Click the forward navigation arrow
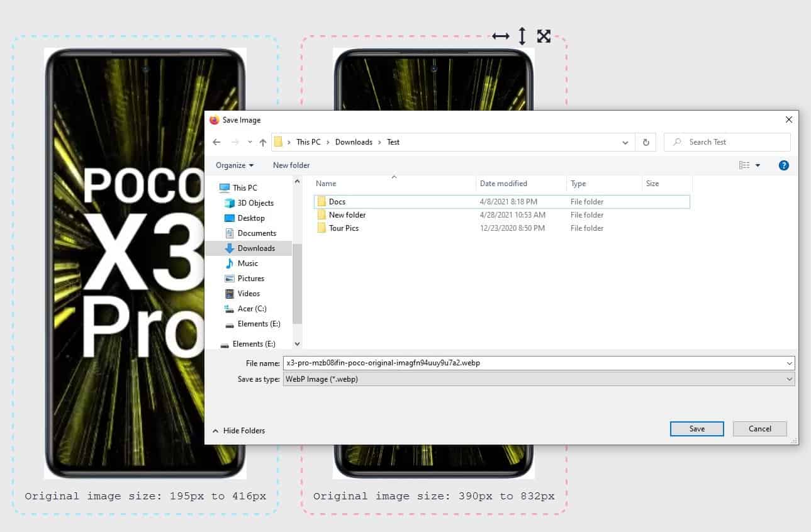This screenshot has height=532, width=811. pyautogui.click(x=235, y=142)
